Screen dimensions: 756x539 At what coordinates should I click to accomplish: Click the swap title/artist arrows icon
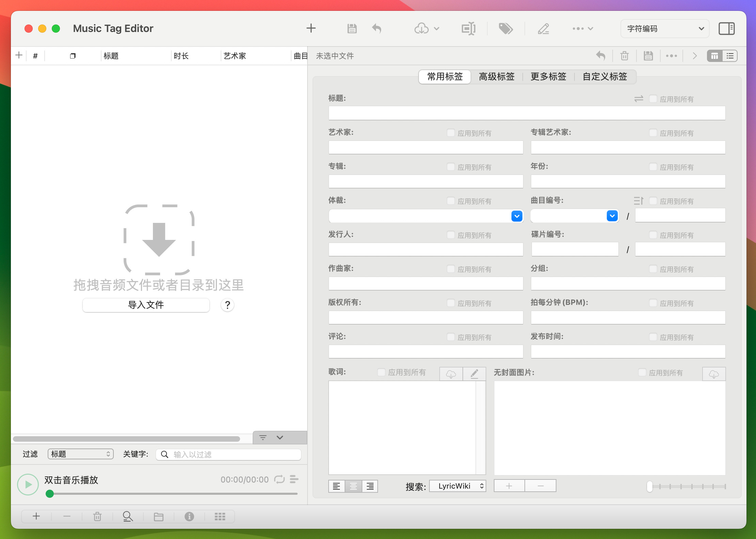639,99
